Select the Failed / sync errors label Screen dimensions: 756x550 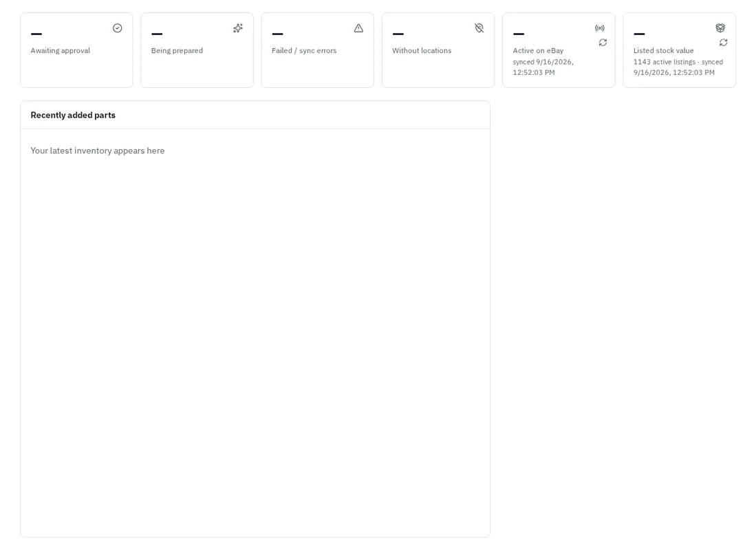click(304, 51)
